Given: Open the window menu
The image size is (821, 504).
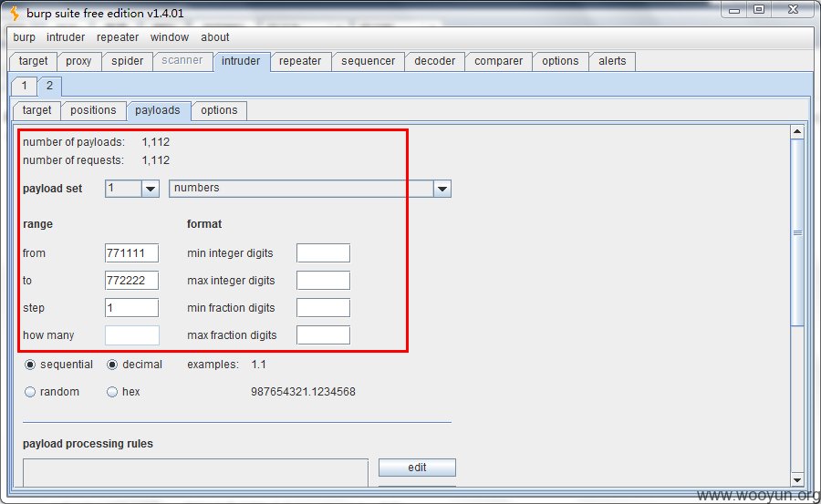Looking at the screenshot, I should point(169,37).
